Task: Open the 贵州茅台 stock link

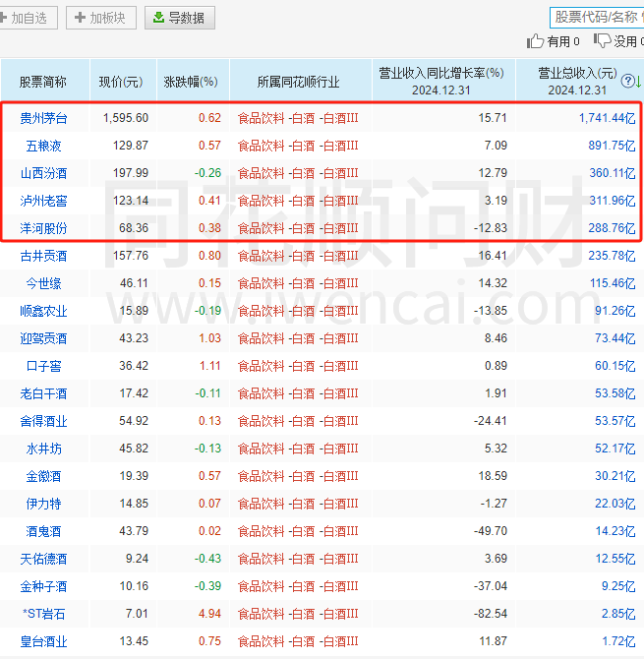Action: [x=43, y=118]
